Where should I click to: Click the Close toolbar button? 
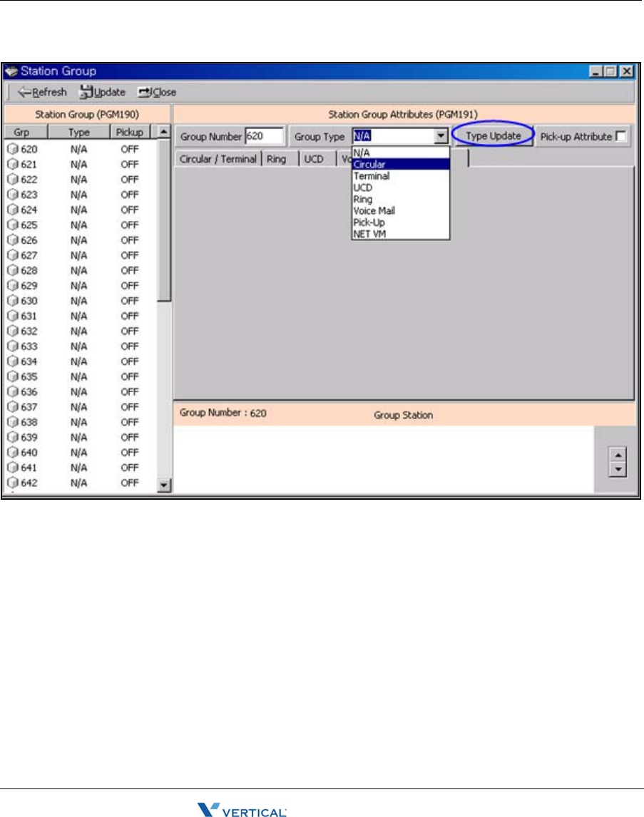pyautogui.click(x=157, y=92)
